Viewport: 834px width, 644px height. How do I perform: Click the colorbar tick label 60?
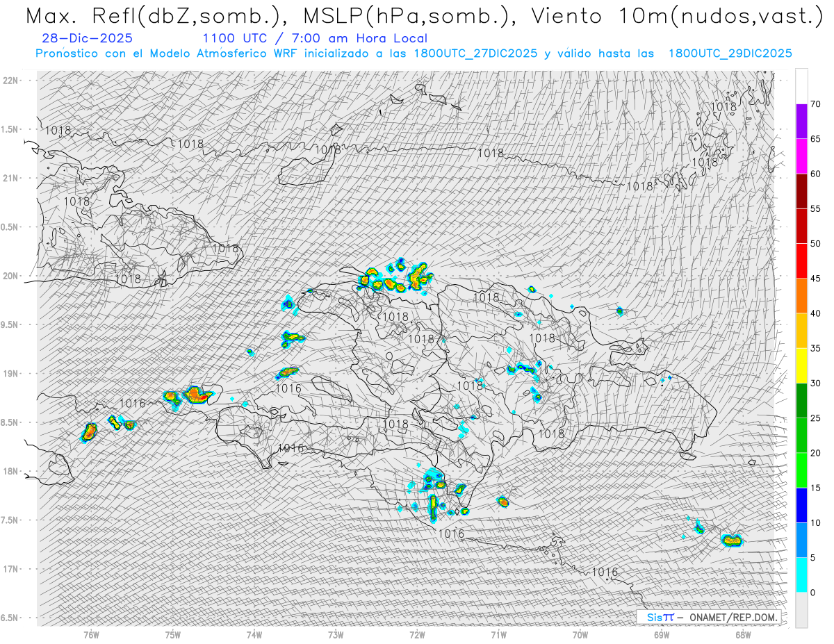tap(815, 174)
